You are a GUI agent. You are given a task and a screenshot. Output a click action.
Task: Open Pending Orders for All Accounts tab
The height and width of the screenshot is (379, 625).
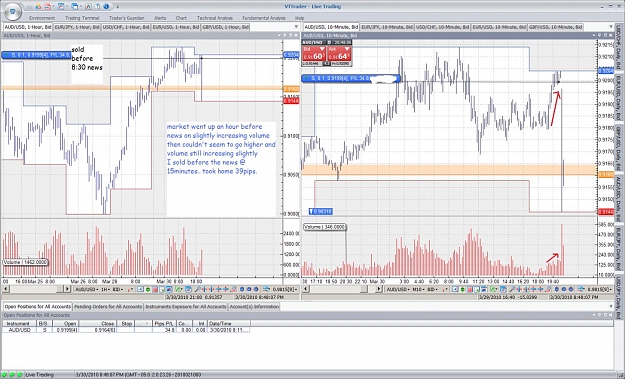[x=108, y=306]
